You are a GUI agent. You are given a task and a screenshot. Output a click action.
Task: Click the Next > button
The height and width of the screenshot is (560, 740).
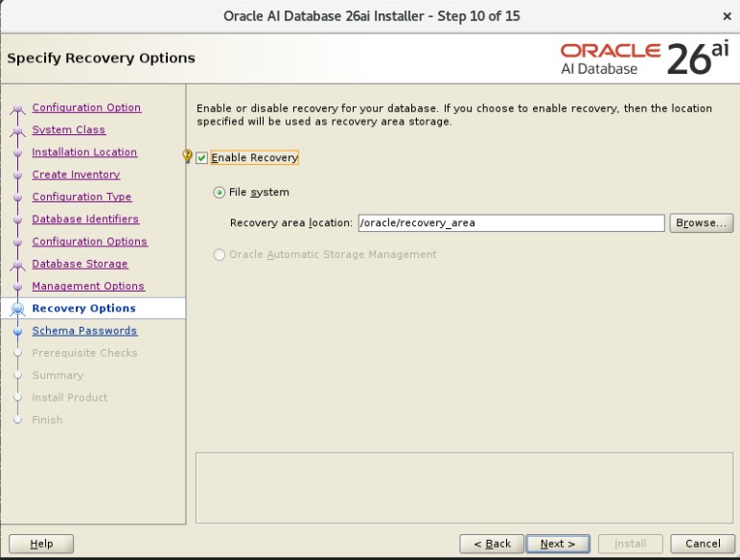pyautogui.click(x=558, y=544)
